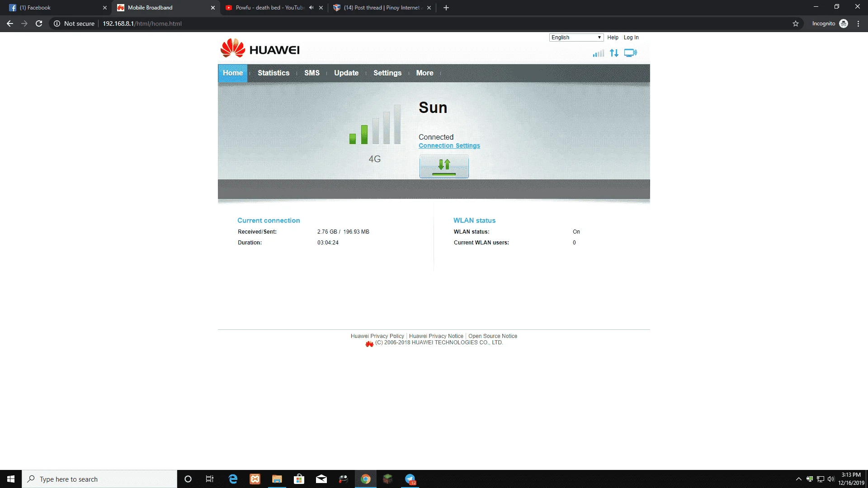Open the More tab
Screen dimensions: 868x488
425,73
